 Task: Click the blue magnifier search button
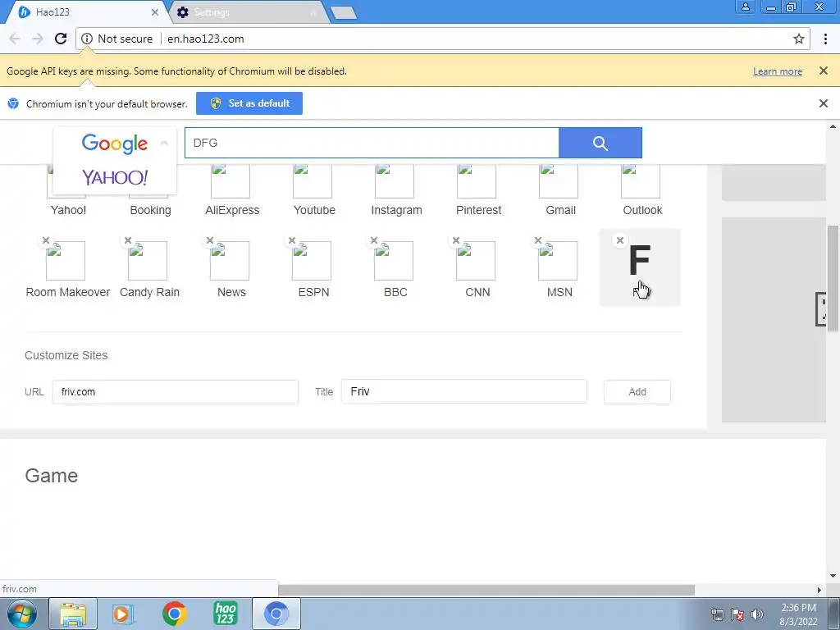pos(600,143)
